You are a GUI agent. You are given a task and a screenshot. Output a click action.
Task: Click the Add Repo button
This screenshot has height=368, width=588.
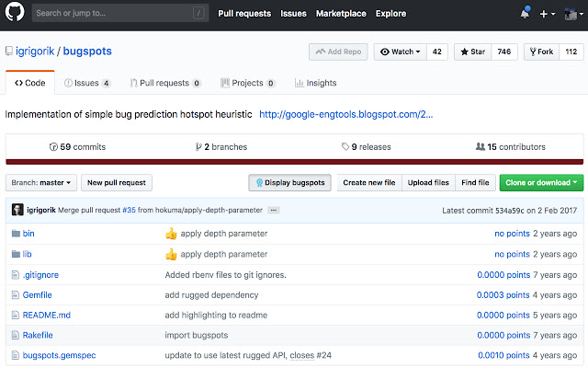(338, 52)
